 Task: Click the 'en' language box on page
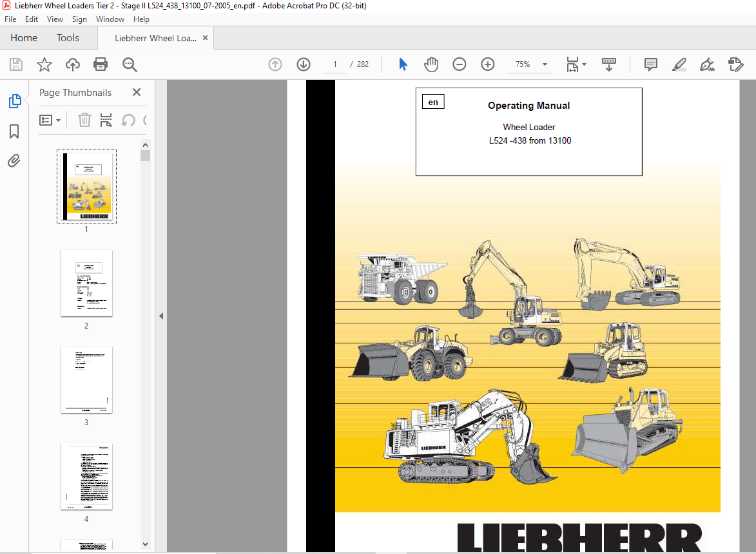pyautogui.click(x=433, y=102)
